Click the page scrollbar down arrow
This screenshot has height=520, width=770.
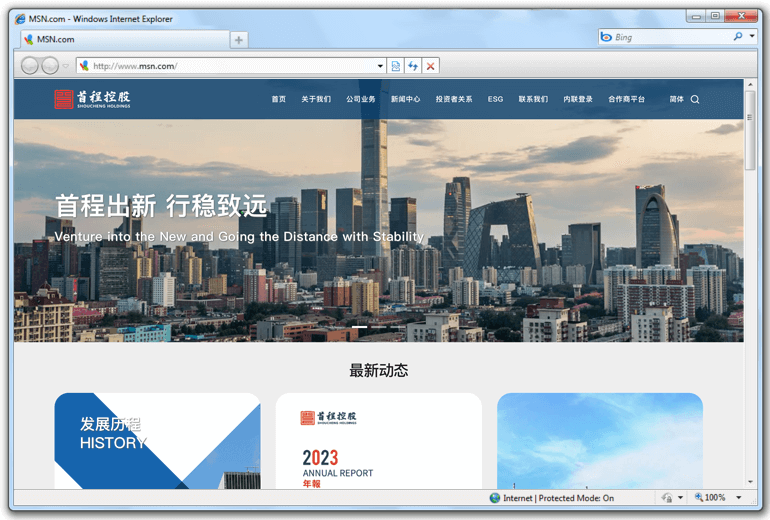pyautogui.click(x=750, y=482)
